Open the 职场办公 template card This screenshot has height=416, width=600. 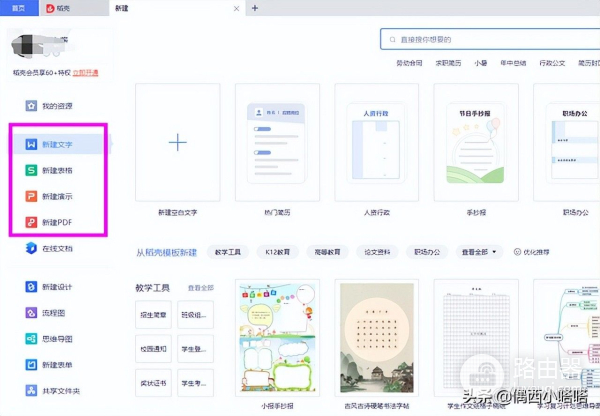point(567,142)
